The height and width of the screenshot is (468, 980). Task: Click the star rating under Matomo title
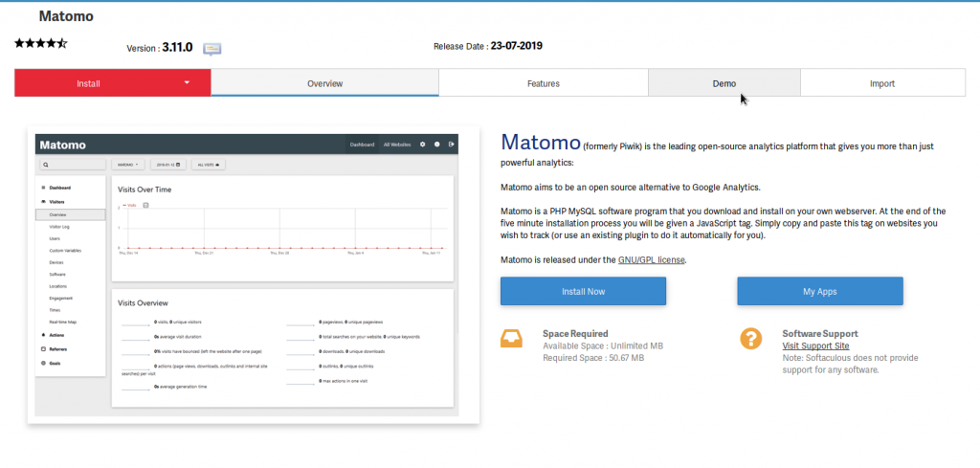(40, 43)
